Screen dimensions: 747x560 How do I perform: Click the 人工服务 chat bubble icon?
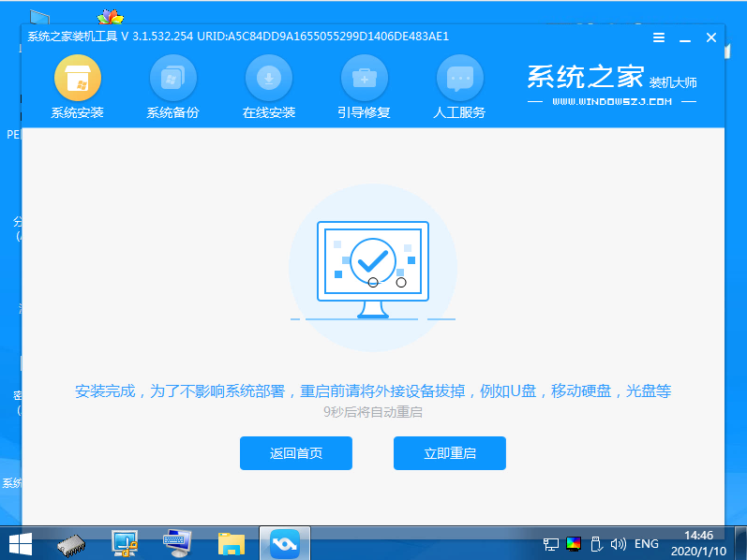tap(459, 79)
